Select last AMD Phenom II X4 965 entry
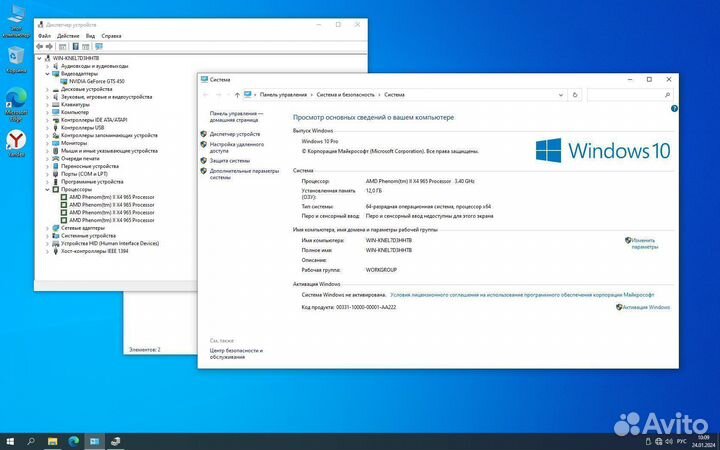The width and height of the screenshot is (720, 450). click(x=112, y=220)
